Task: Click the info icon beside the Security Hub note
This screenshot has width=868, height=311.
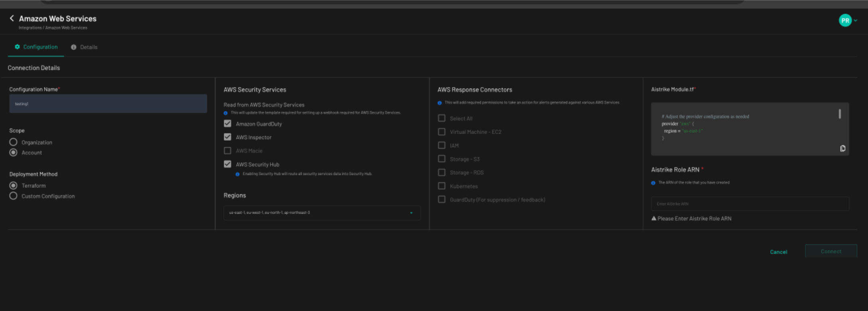Action: click(238, 174)
